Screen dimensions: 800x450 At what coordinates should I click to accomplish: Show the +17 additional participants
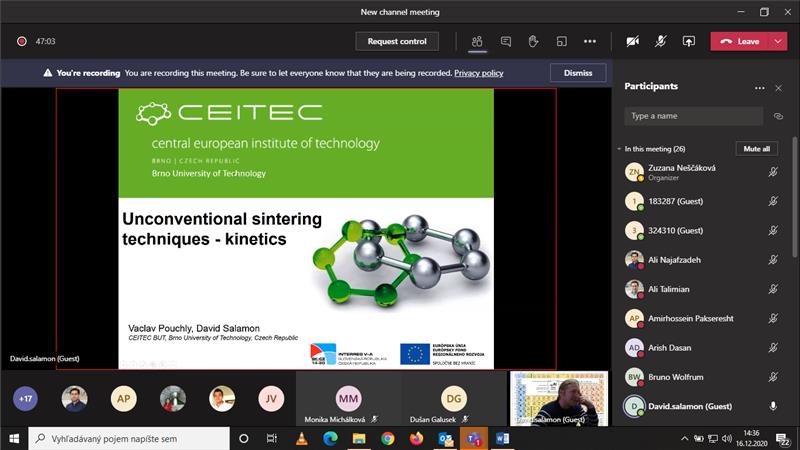(x=26, y=398)
